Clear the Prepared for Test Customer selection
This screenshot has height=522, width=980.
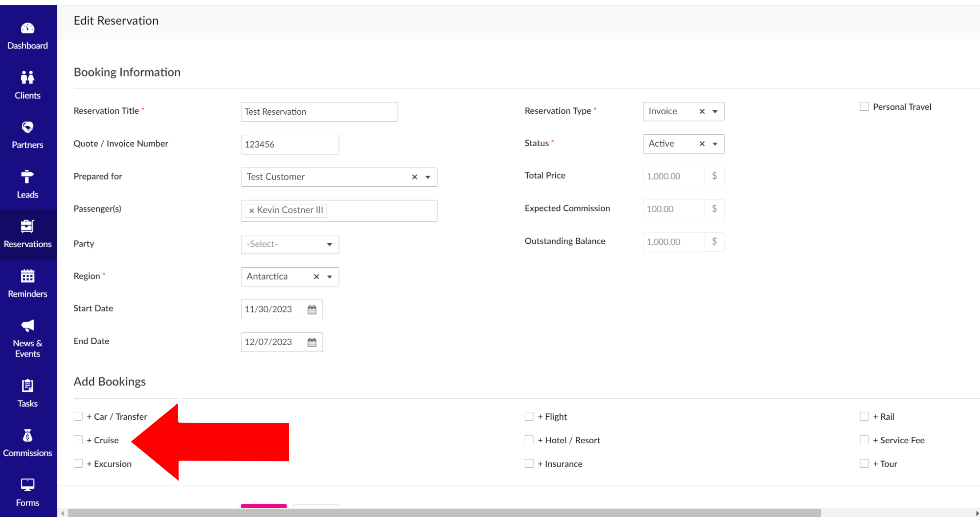(x=414, y=177)
